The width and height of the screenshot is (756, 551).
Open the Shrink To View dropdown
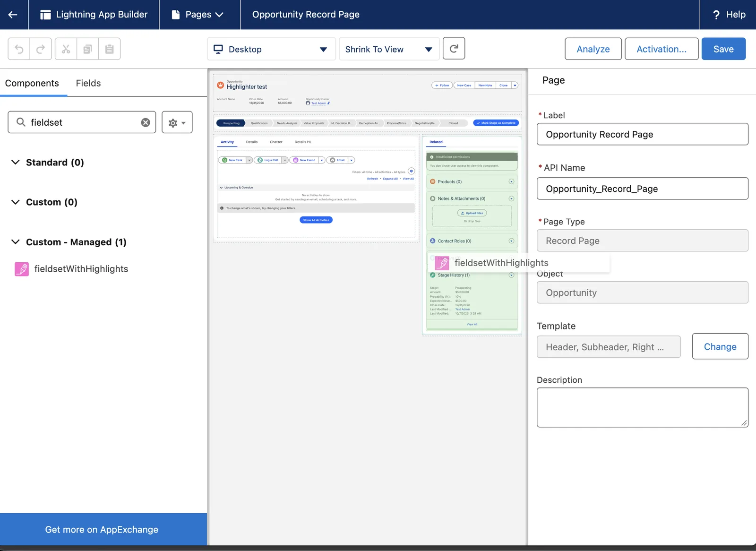coord(389,49)
